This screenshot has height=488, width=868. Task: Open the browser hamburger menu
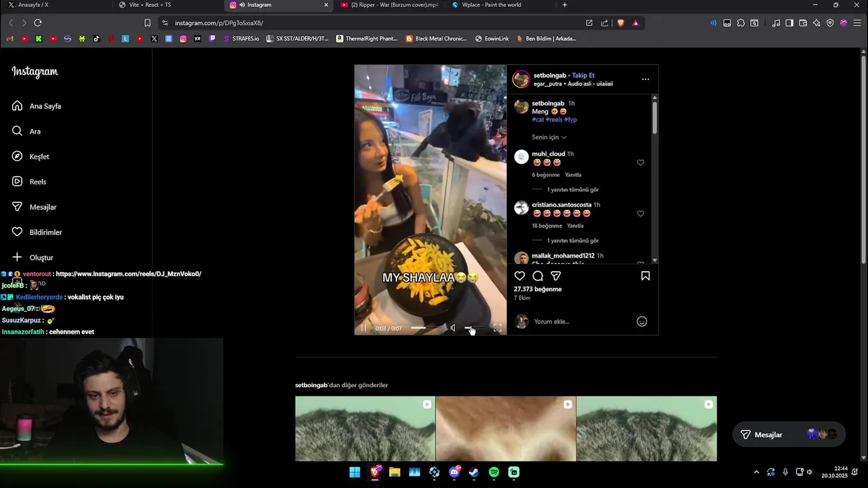(857, 23)
